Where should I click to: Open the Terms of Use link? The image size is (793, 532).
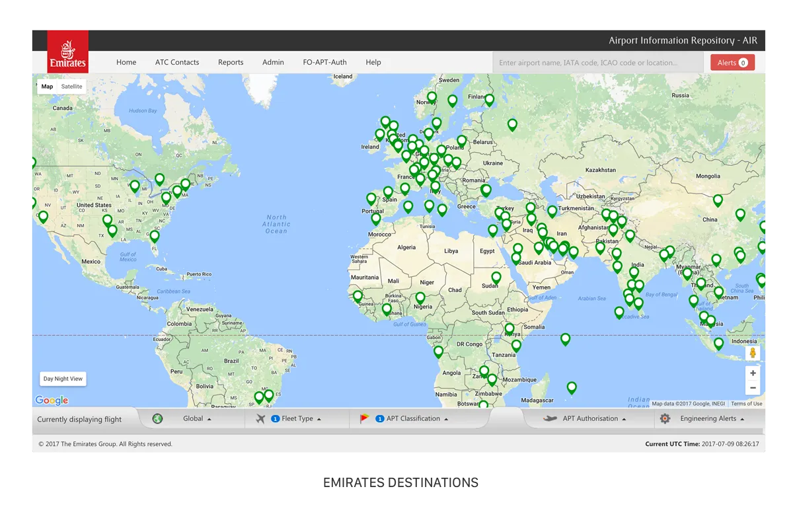pos(746,404)
